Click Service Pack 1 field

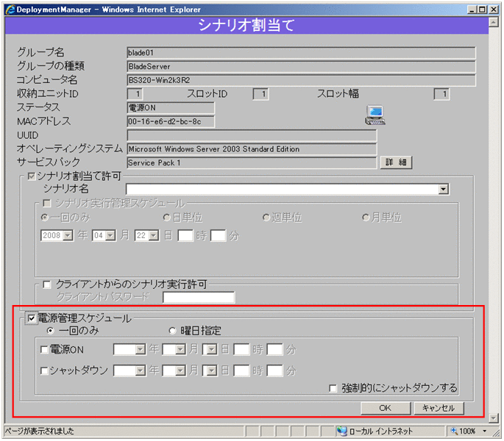coord(252,163)
